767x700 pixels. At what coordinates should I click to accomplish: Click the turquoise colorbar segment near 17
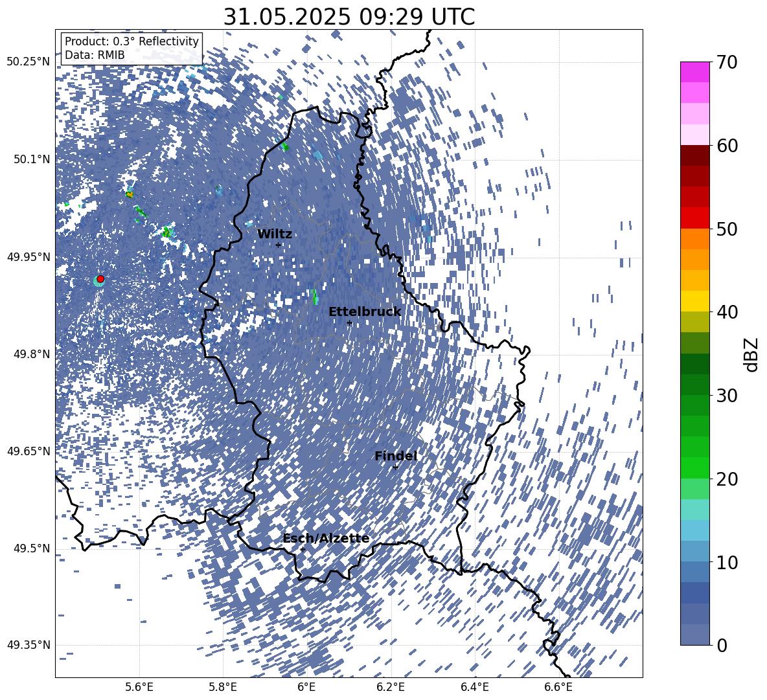pyautogui.click(x=694, y=510)
